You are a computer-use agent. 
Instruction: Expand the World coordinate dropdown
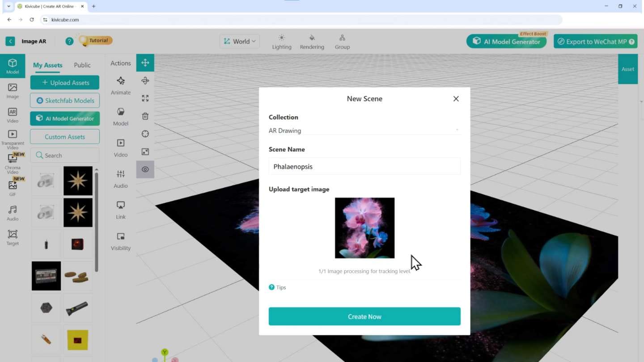click(x=240, y=42)
